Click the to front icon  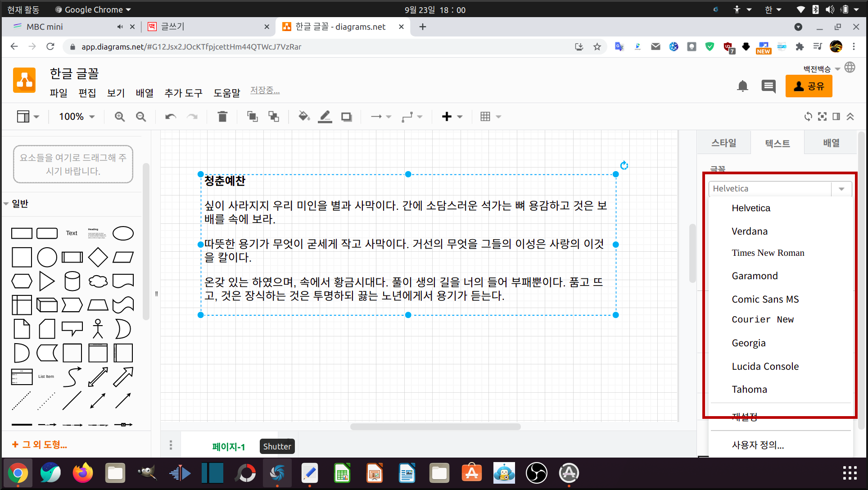252,117
